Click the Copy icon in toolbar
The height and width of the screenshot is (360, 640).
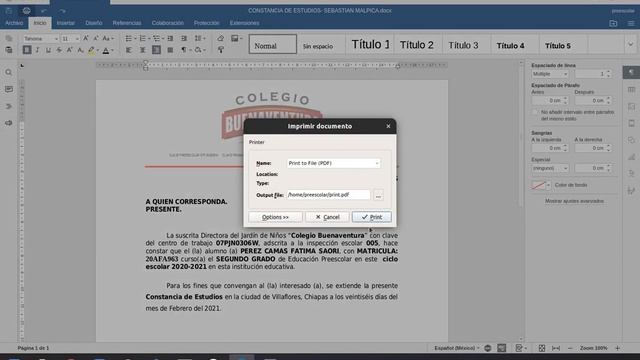tap(9, 38)
